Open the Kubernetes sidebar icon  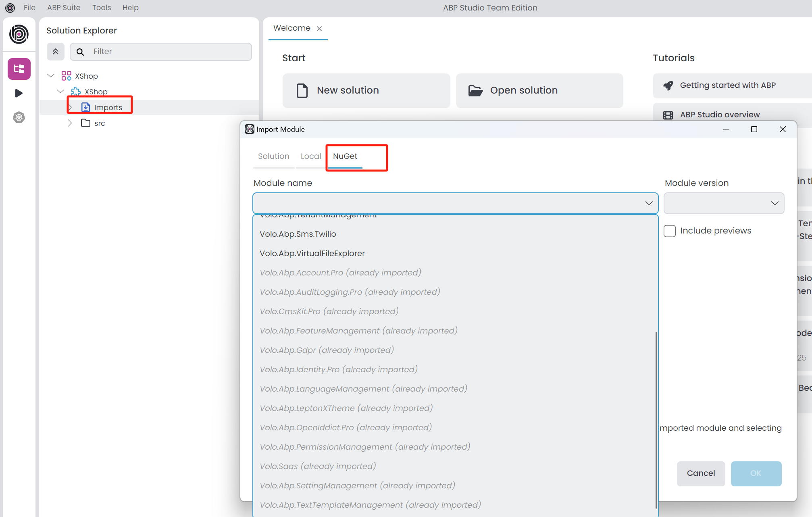pos(19,117)
